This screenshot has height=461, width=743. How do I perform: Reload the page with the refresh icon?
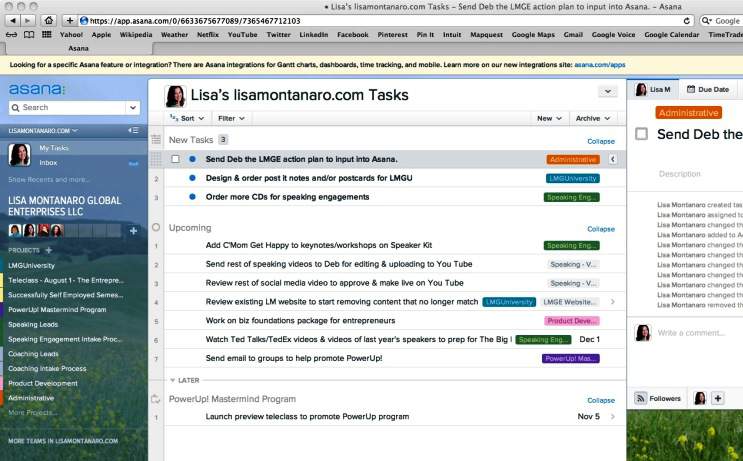point(686,21)
